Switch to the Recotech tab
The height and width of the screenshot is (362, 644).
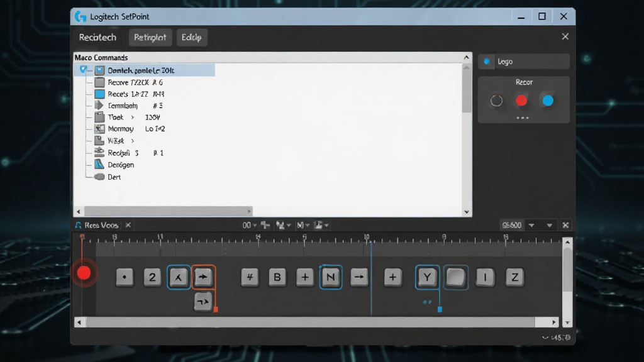pos(97,37)
